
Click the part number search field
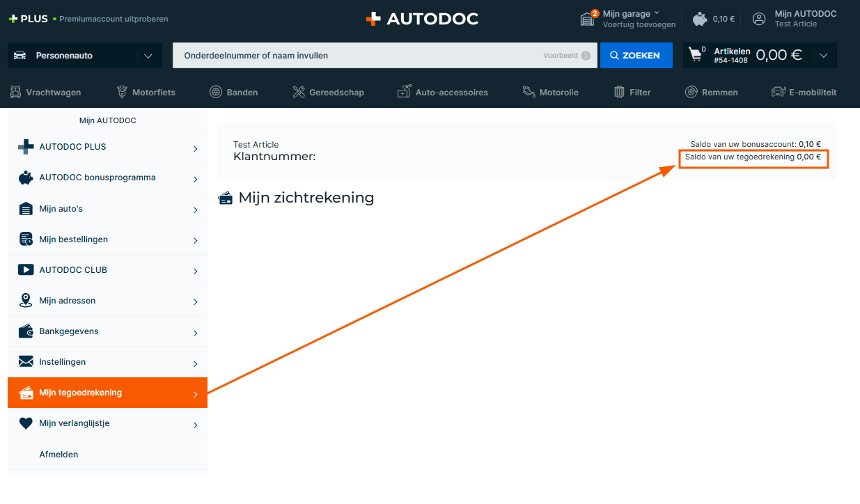359,56
